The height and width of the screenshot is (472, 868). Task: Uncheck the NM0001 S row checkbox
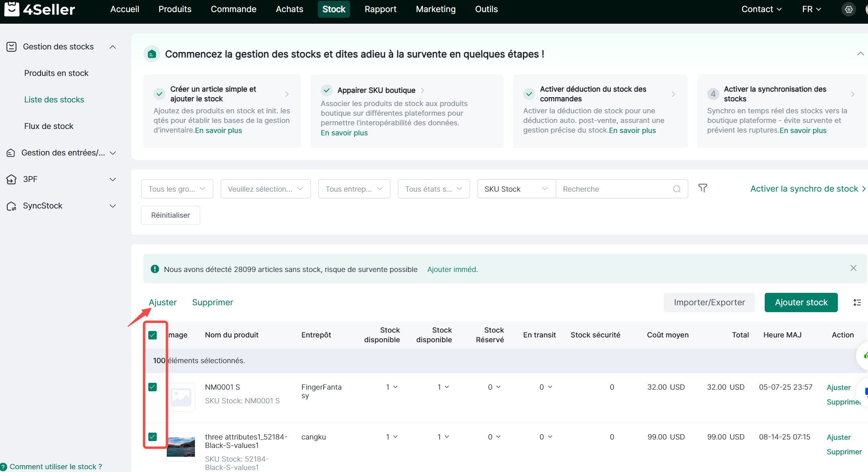point(153,387)
